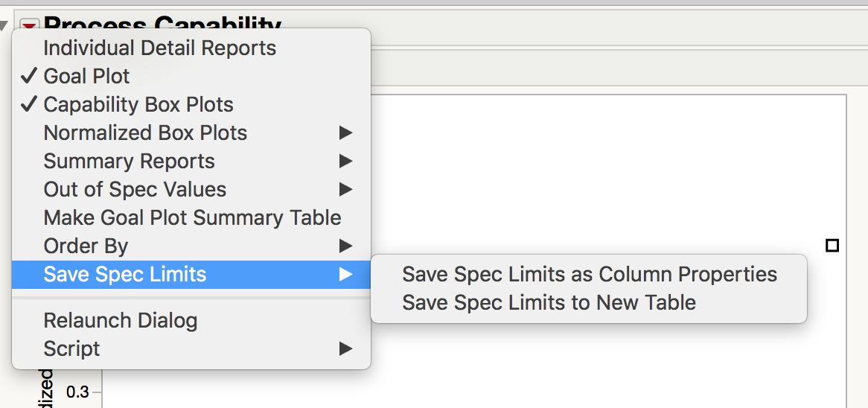Expand the Script submenu
The width and height of the screenshot is (868, 408).
[x=71, y=349]
